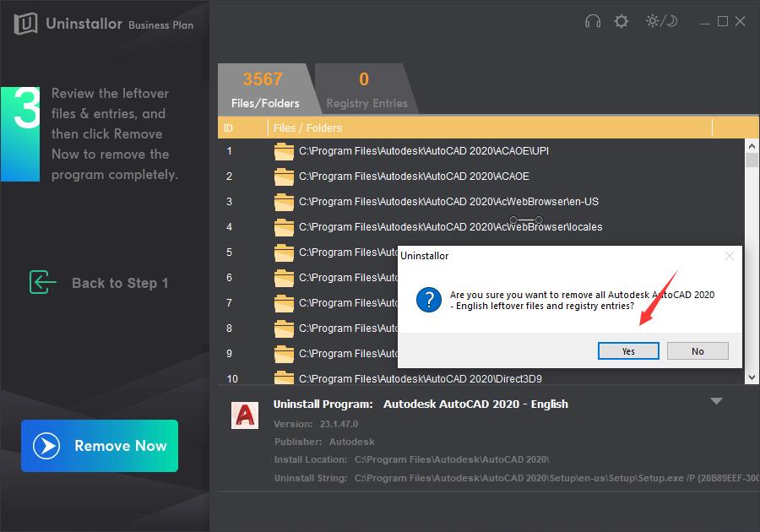Go Back to Step 1 link

(120, 283)
